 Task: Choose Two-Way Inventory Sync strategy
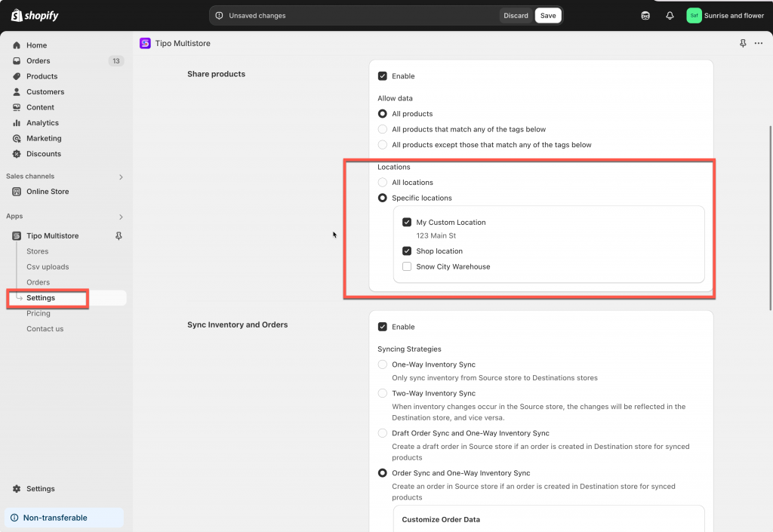(383, 393)
